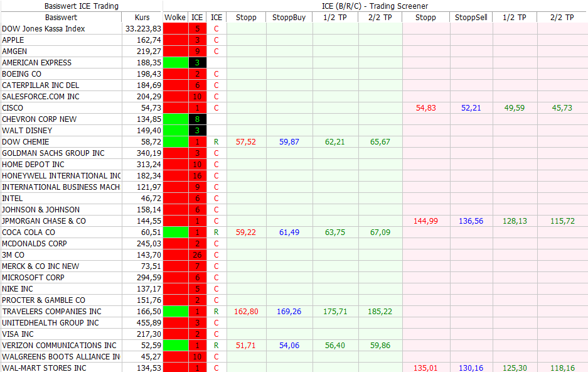The image size is (588, 372).
Task: Click AMGEN price 219,27
Action: 149,51
